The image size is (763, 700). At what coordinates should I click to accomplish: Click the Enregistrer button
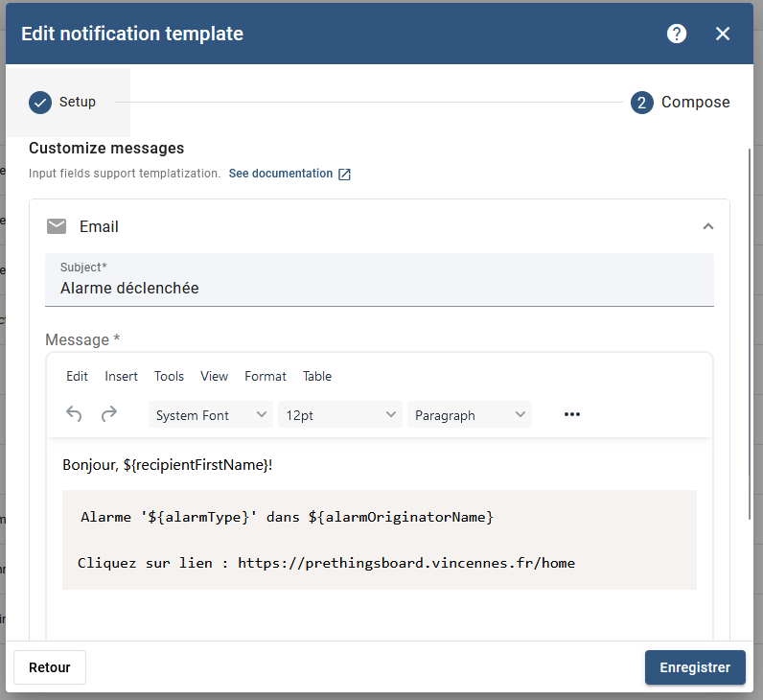point(695,667)
